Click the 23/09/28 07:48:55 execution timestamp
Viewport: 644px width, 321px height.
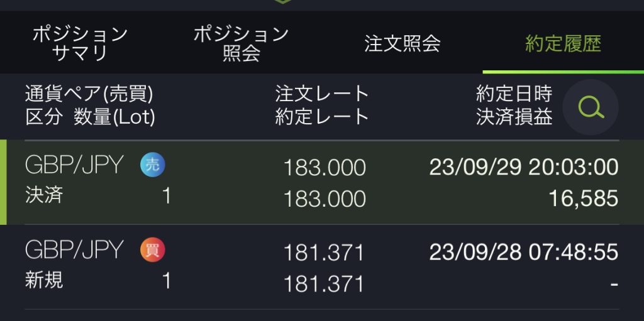(x=523, y=253)
